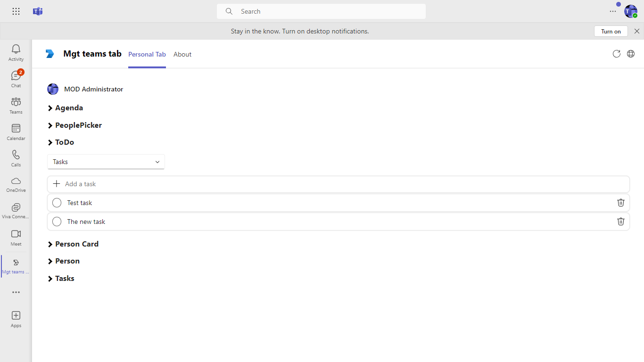Click the 'Add a task' field

coord(339,184)
